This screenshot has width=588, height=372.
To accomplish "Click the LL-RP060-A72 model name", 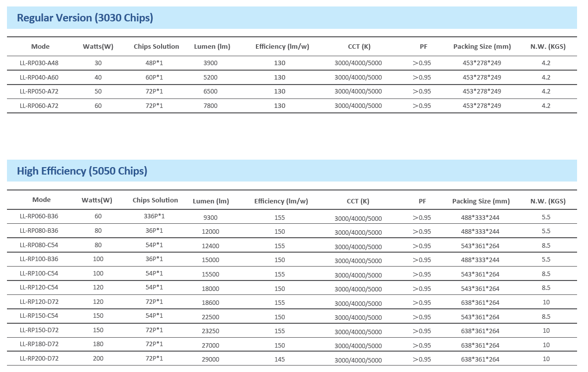I will (39, 105).
